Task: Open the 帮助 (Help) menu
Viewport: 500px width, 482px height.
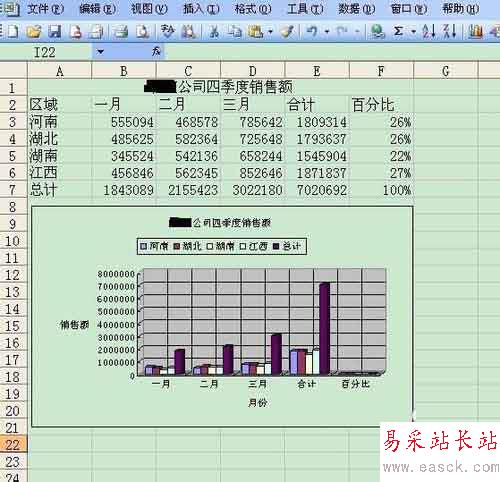Action: pyautogui.click(x=461, y=9)
